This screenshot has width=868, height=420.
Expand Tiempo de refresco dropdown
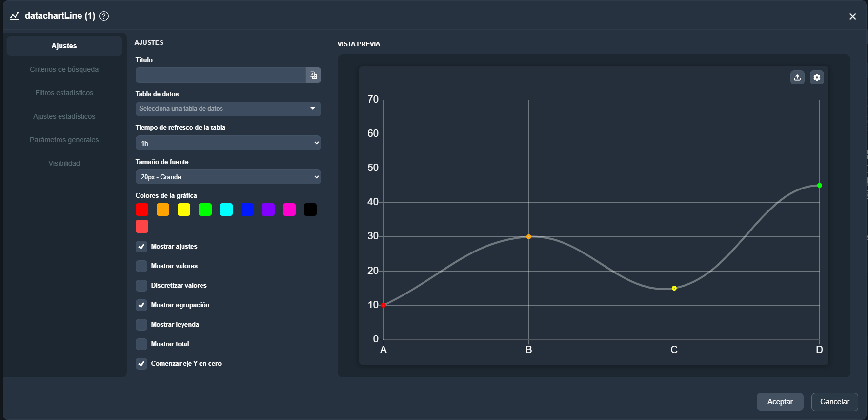point(228,143)
